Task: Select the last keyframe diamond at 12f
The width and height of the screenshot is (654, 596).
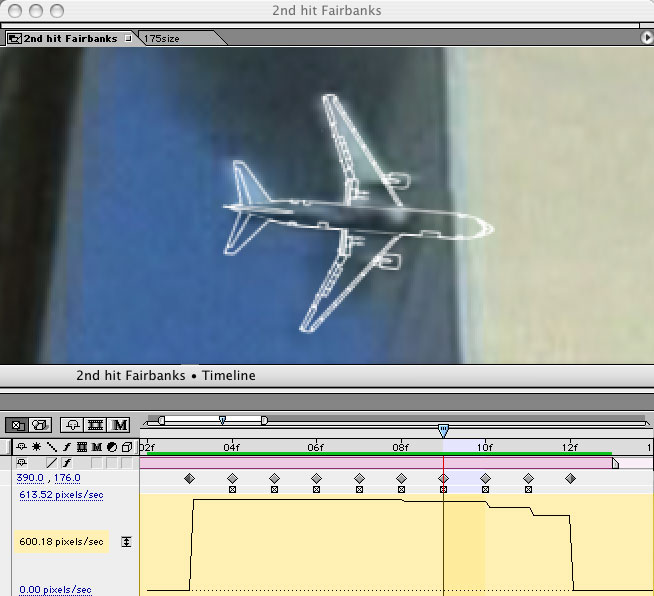Action: coord(570,479)
